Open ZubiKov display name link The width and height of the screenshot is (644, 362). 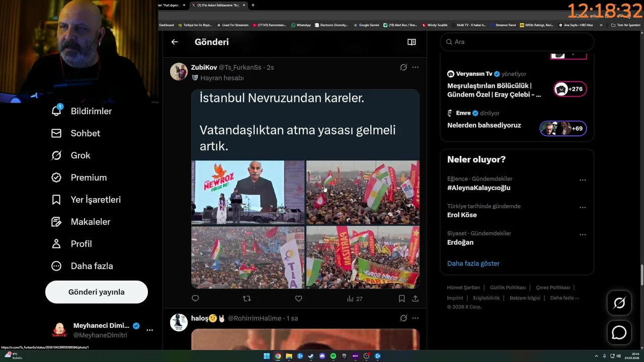coord(204,67)
